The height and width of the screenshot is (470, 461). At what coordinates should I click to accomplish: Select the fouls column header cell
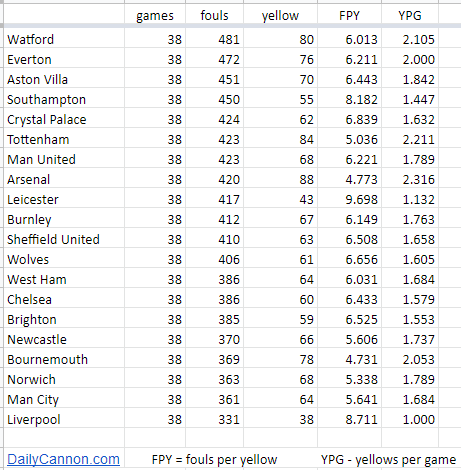[214, 15]
